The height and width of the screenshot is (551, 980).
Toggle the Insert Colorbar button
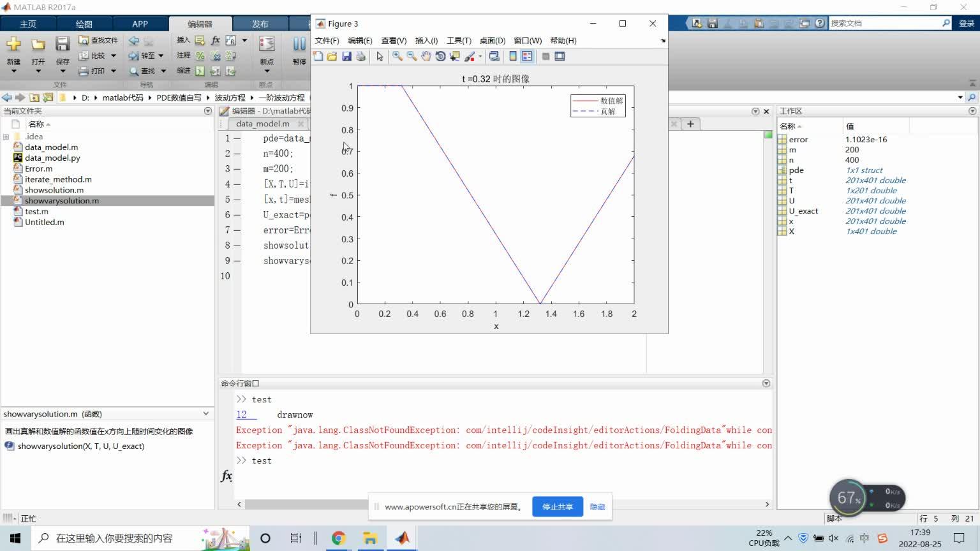[x=513, y=57]
